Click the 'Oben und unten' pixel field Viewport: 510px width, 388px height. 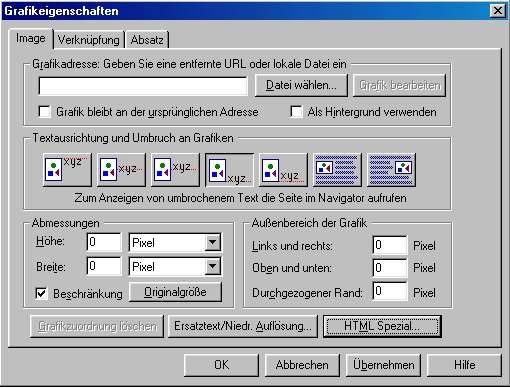(x=390, y=268)
